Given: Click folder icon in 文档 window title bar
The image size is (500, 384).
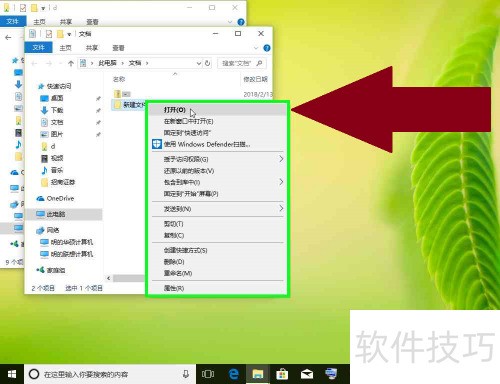Looking at the screenshot, I should pos(60,34).
